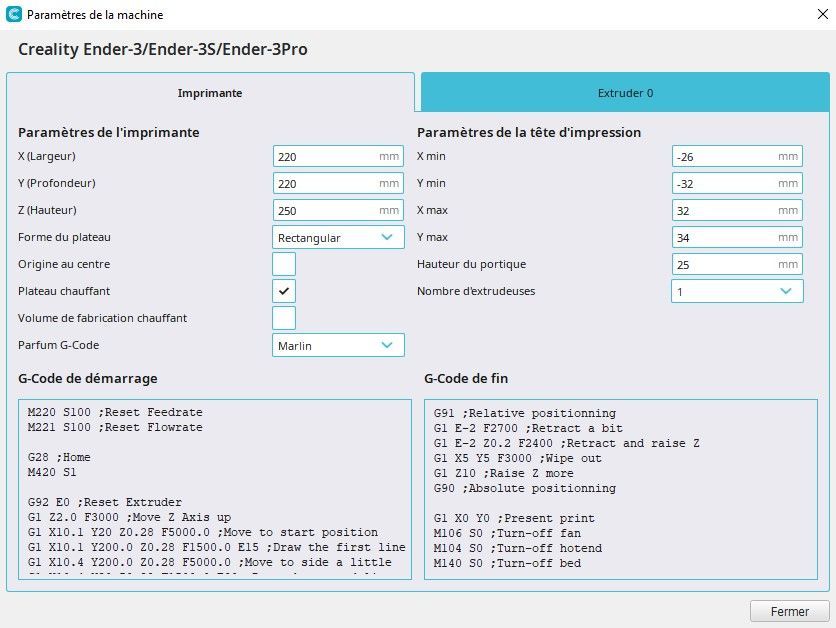Open the Extruder 0 tab
The height and width of the screenshot is (628, 836).
[x=625, y=93]
